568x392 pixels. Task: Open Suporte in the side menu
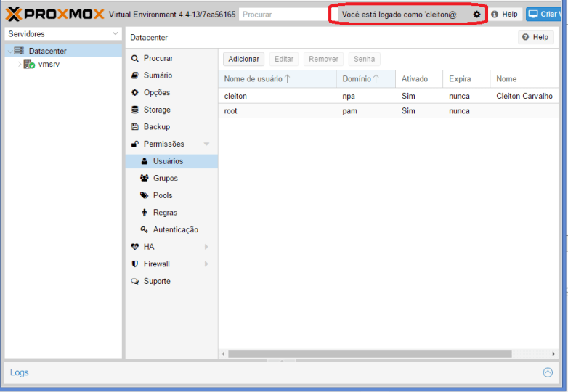pos(157,282)
